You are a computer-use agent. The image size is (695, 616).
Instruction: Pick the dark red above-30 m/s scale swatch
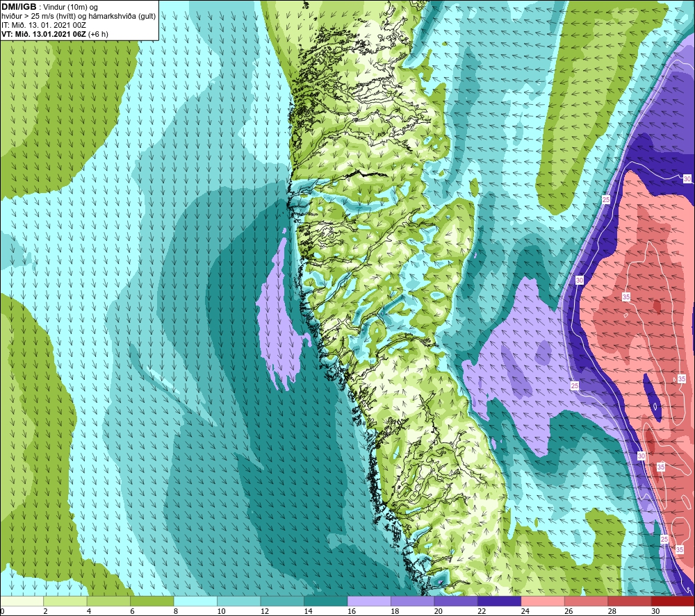pos(673,601)
